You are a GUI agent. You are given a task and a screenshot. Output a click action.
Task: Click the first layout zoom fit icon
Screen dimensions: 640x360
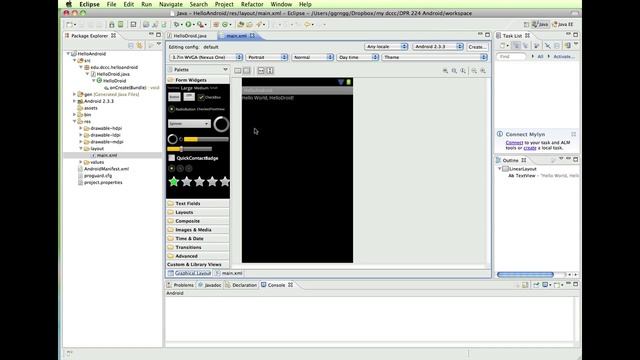pyautogui.click(x=445, y=71)
